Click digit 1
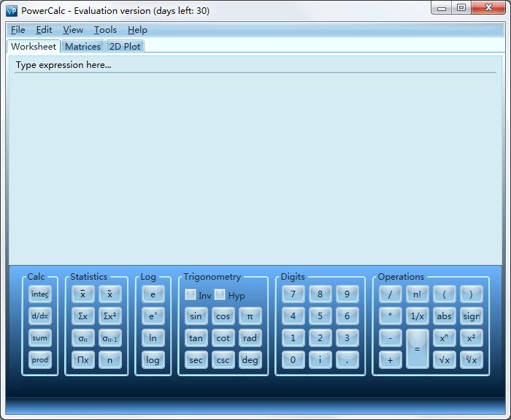This screenshot has height=420, width=511. (x=293, y=337)
